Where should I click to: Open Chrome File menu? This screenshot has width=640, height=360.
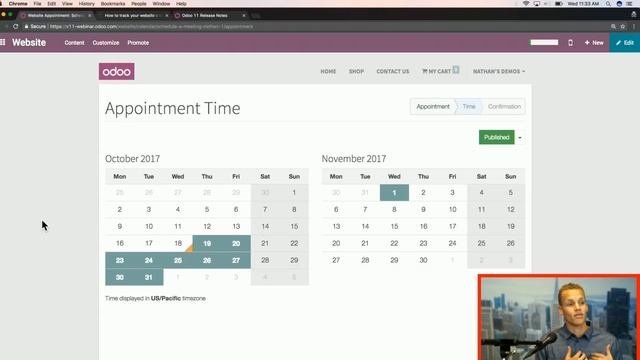click(x=37, y=4)
